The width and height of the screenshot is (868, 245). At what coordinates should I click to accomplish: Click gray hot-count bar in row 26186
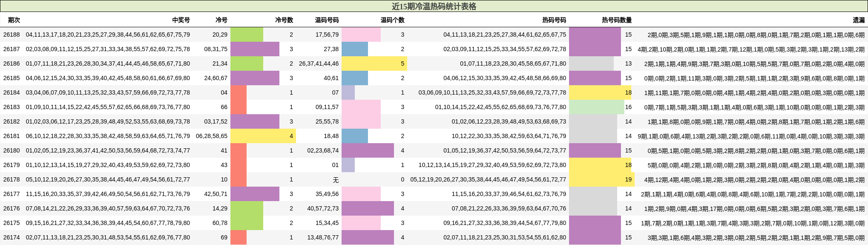pos(591,63)
